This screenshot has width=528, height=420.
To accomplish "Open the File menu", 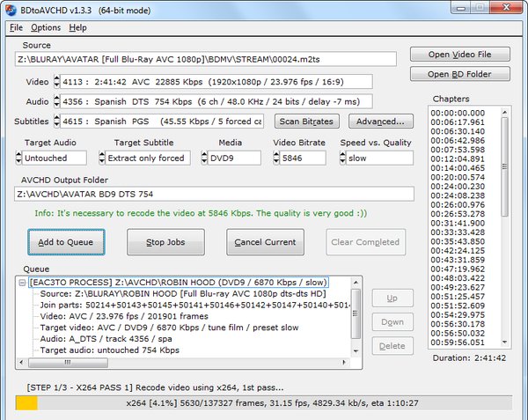I will point(17,27).
